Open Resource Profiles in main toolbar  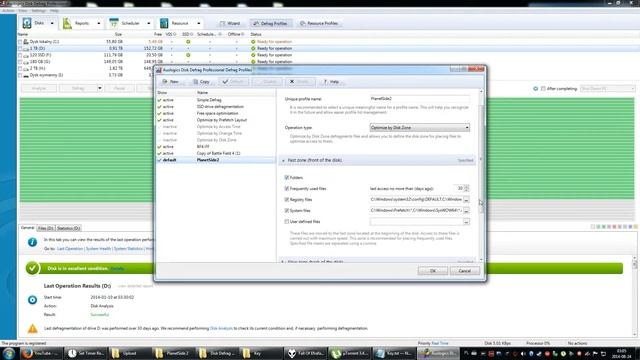319,23
